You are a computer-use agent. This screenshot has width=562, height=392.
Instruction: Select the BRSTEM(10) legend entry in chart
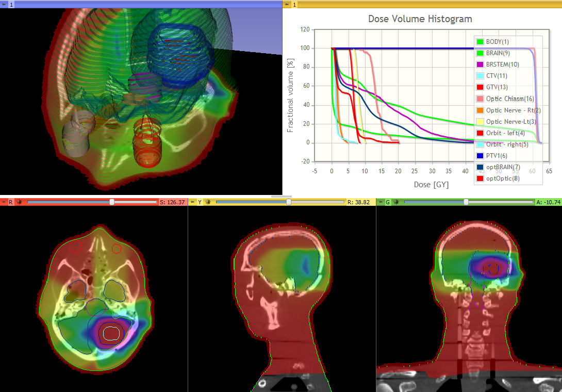pyautogui.click(x=502, y=64)
